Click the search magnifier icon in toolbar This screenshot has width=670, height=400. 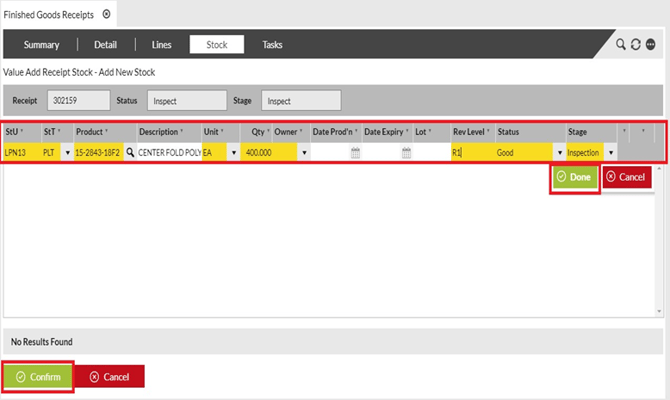click(x=621, y=45)
